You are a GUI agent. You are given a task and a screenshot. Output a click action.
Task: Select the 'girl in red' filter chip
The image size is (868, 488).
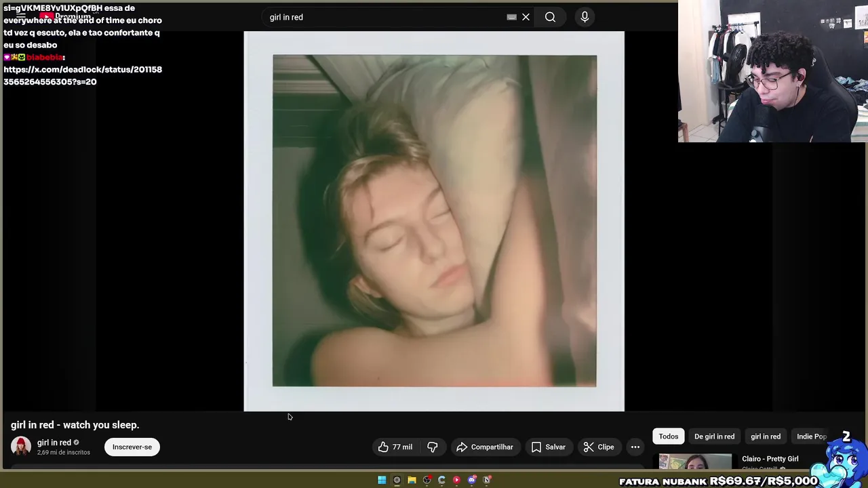pos(766,436)
